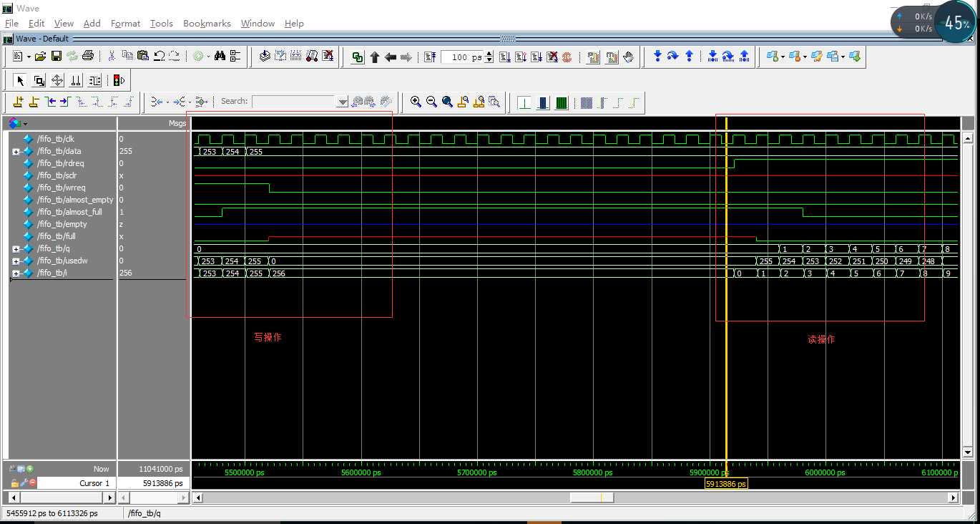Expand the /fifo_tb/q signal bus

(x=16, y=248)
